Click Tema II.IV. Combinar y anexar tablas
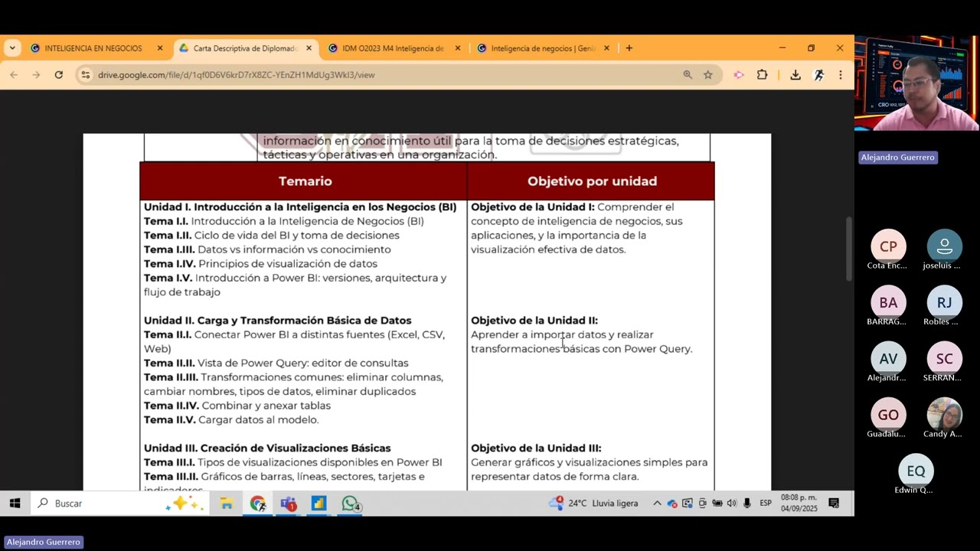 237,406
